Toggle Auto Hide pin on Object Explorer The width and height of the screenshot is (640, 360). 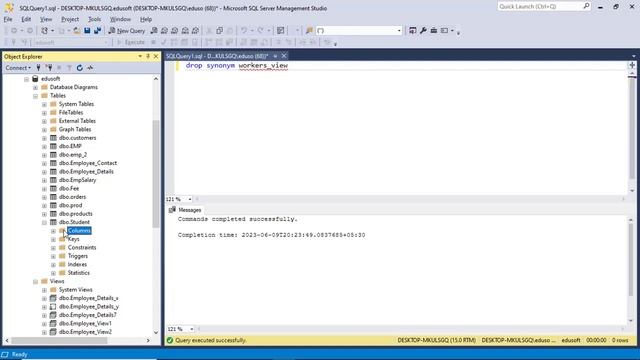[x=148, y=56]
